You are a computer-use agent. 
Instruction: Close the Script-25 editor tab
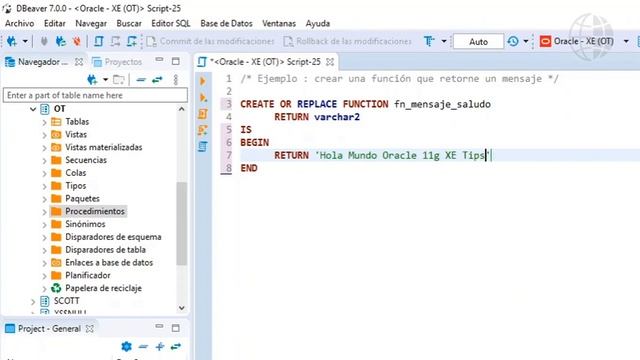point(330,62)
